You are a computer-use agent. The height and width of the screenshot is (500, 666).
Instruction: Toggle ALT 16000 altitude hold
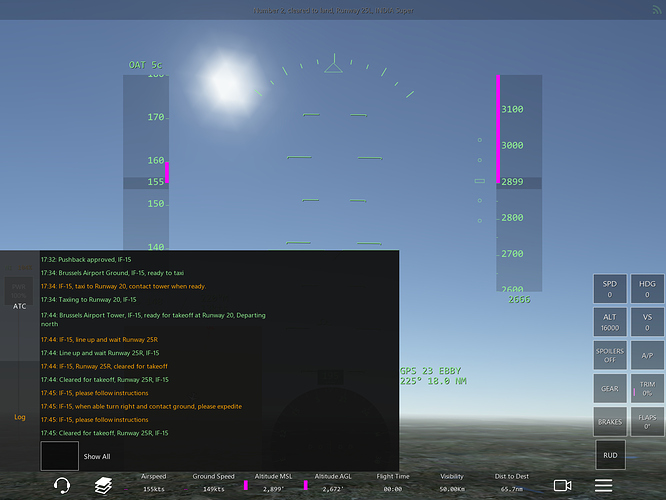(610, 322)
